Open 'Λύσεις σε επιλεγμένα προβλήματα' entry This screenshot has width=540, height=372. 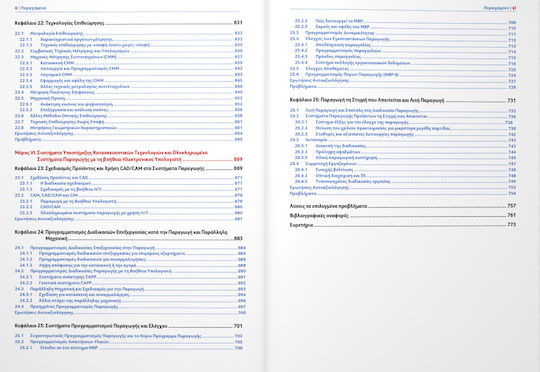tap(403, 206)
